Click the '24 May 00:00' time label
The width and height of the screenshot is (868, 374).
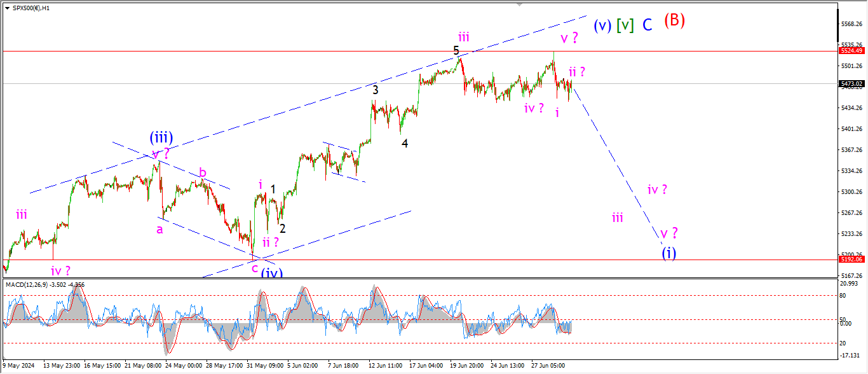pyautogui.click(x=184, y=366)
